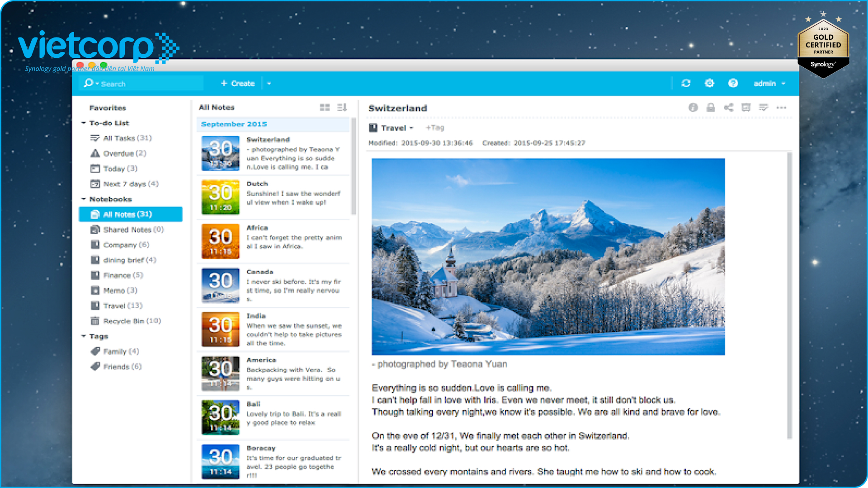The width and height of the screenshot is (868, 488).
Task: Open the help question mark icon
Action: pos(733,83)
